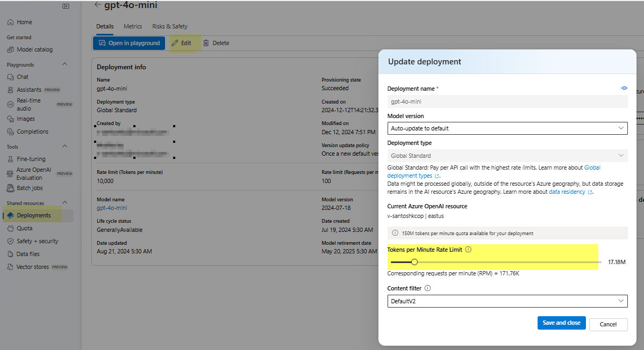Click the Edit deployment button
The width and height of the screenshot is (644, 350).
pos(182,43)
